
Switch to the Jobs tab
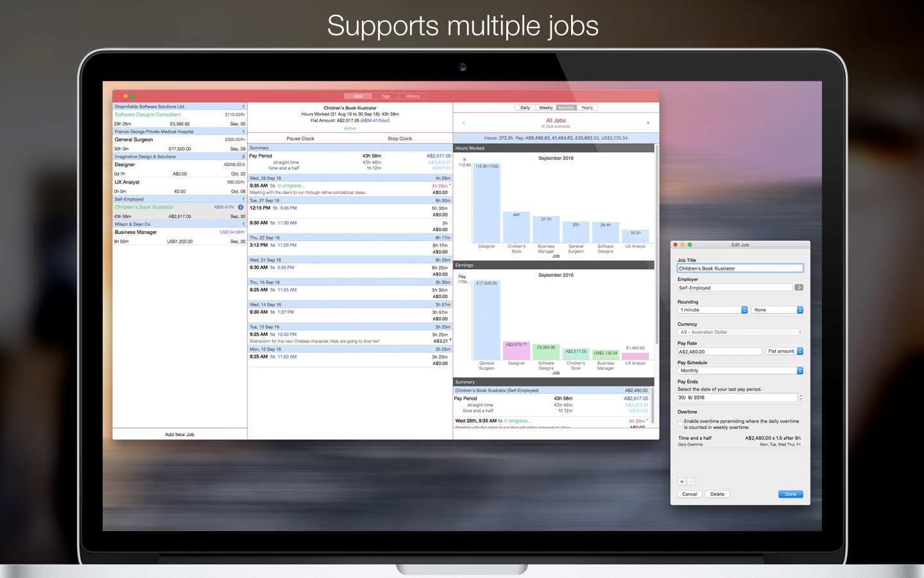coord(358,96)
